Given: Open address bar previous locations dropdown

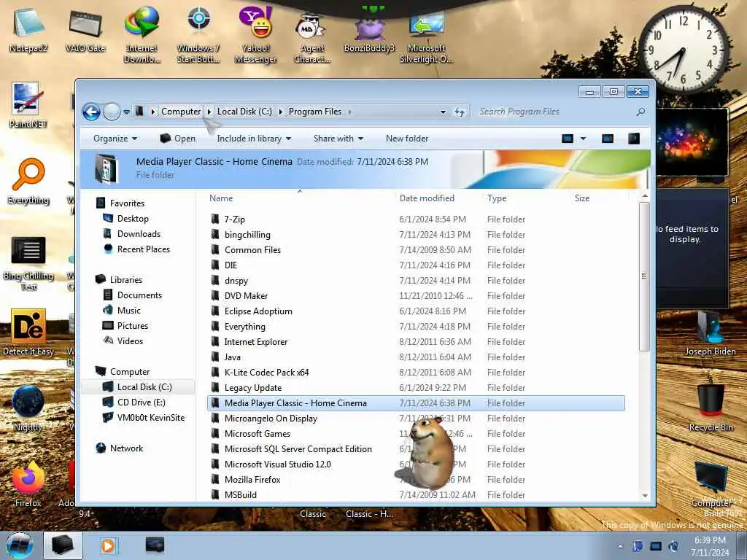Looking at the screenshot, I should point(443,112).
